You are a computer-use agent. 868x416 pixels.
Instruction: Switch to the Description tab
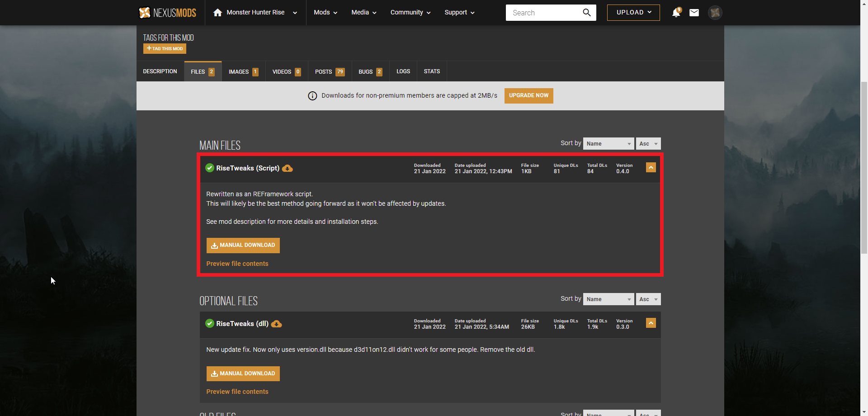click(160, 71)
